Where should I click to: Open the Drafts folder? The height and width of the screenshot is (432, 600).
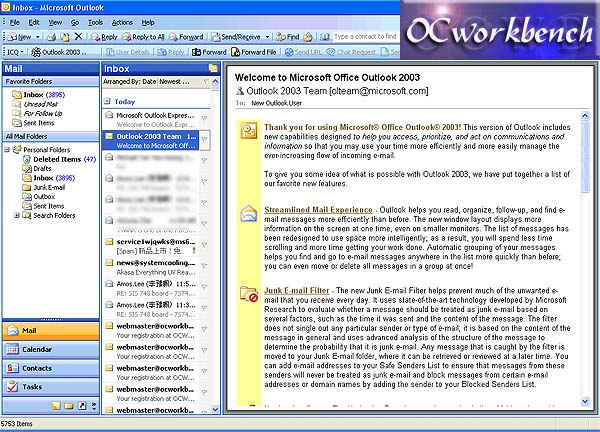37,168
